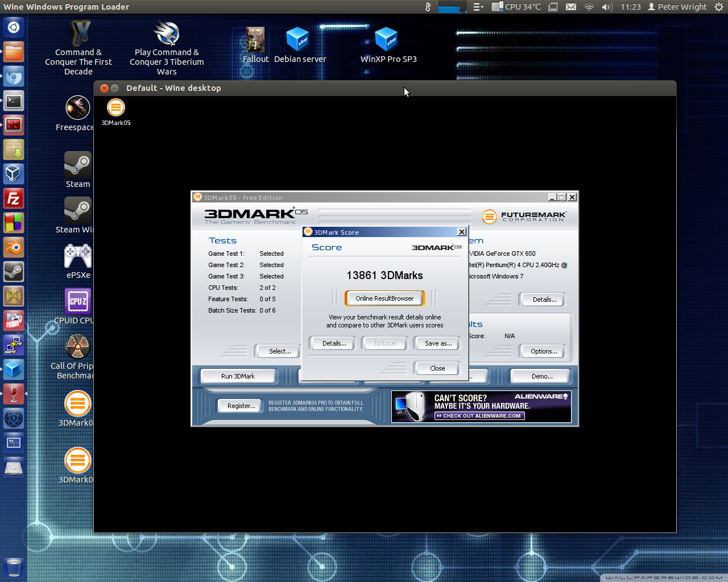Image resolution: width=728 pixels, height=582 pixels.
Task: Click the clock to open the calendar
Action: 631,7
